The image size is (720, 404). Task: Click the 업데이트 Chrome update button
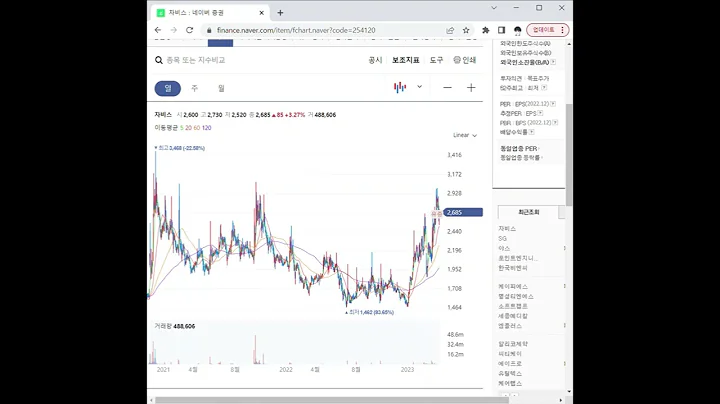pos(544,30)
